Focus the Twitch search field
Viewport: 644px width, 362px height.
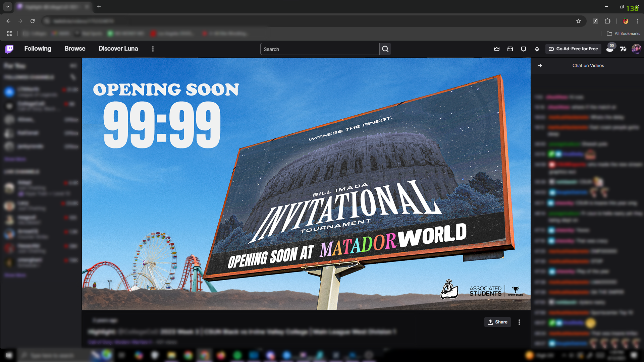click(320, 49)
